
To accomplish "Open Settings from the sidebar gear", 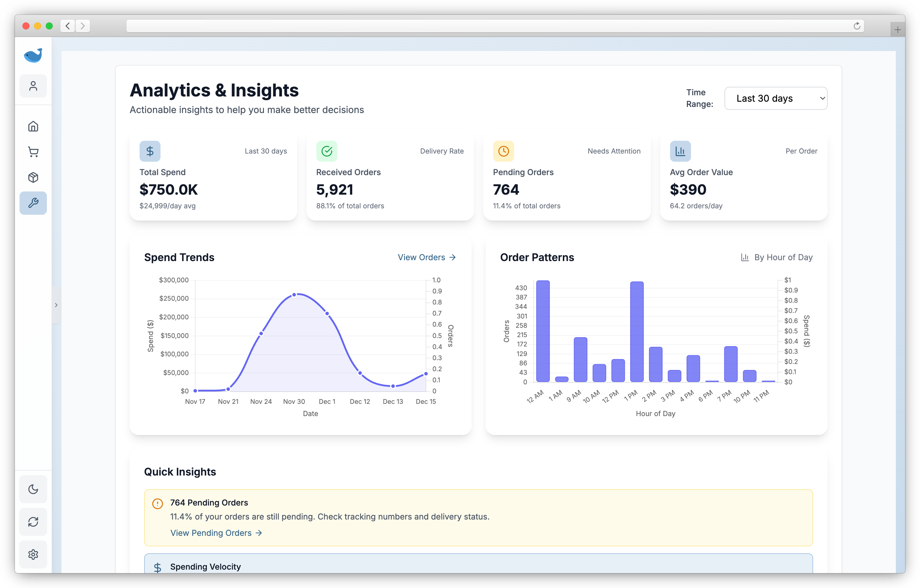I will click(33, 554).
